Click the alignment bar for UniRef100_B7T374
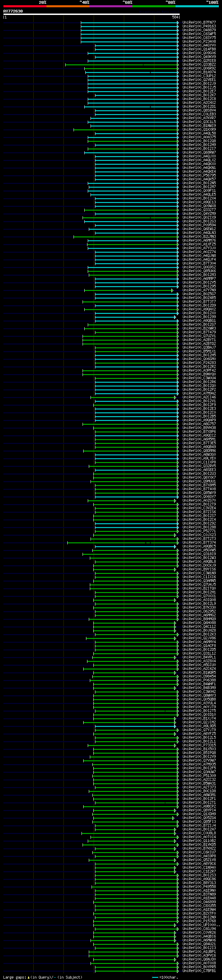Image resolution: width=222 pixels, height=980 pixels. pos(123,543)
